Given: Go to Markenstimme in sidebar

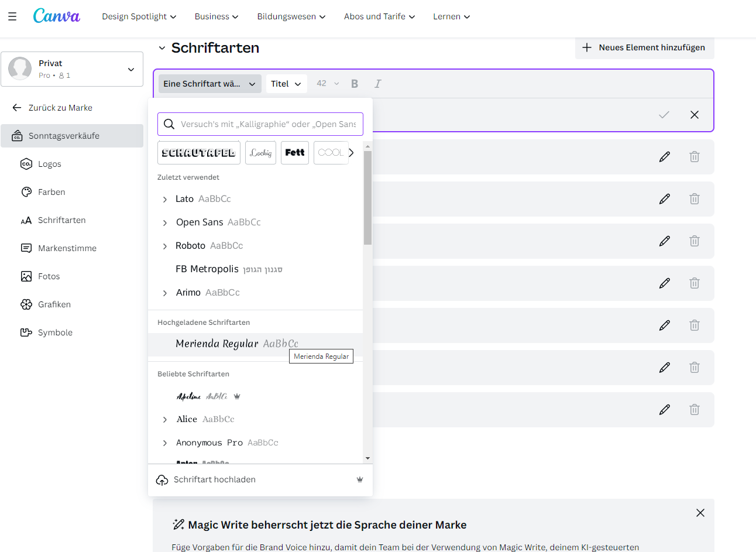Looking at the screenshot, I should (67, 248).
